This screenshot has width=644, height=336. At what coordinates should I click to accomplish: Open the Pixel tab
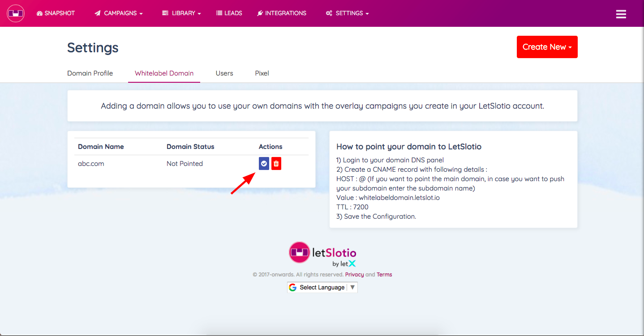262,73
